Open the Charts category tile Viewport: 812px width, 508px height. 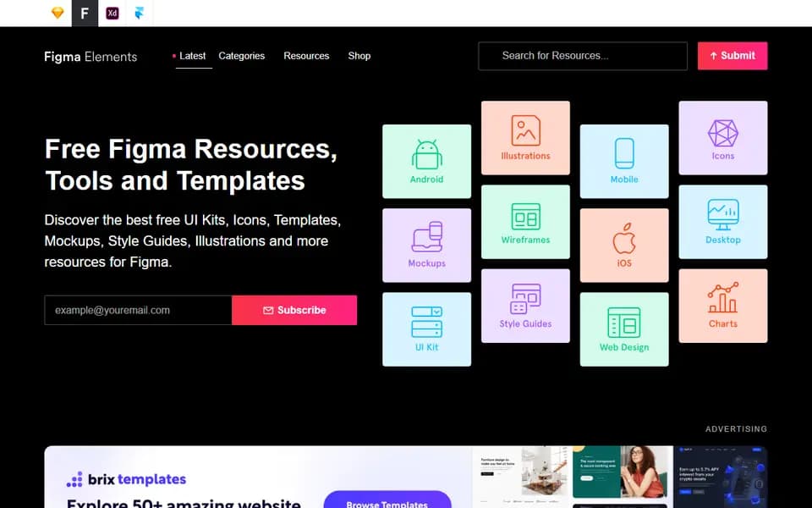pos(723,306)
